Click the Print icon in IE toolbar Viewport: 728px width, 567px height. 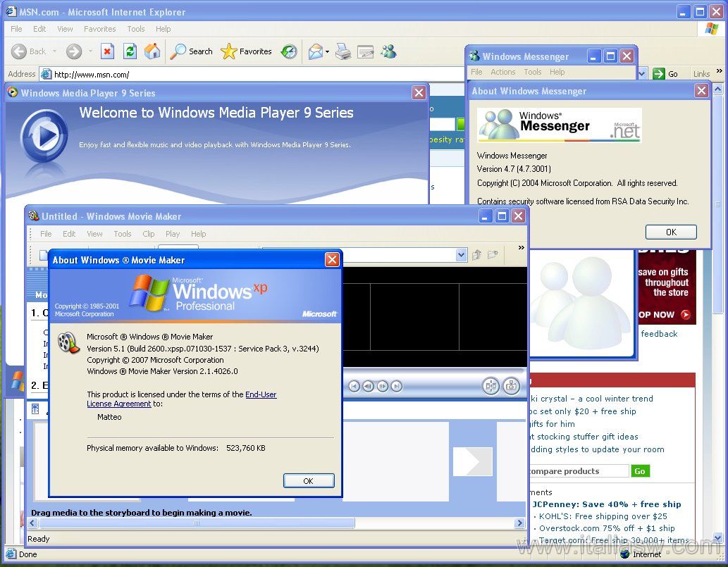[x=344, y=51]
